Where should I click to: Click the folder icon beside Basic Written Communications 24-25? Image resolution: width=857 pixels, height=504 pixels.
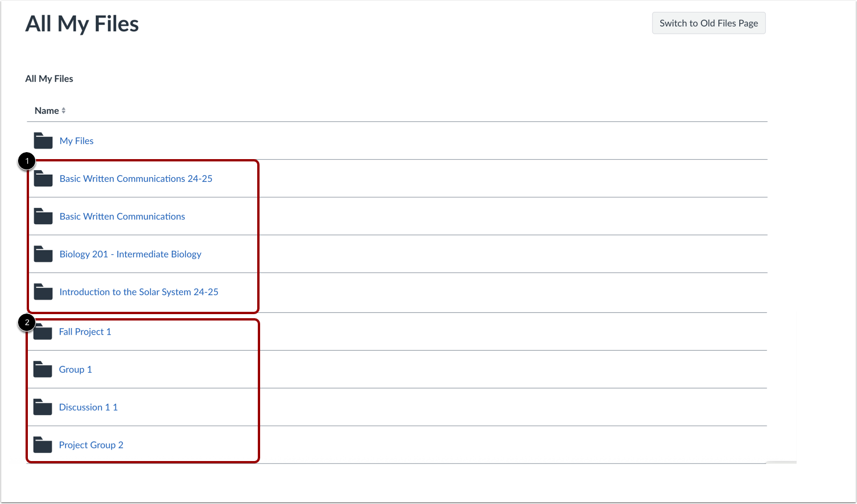pos(42,178)
